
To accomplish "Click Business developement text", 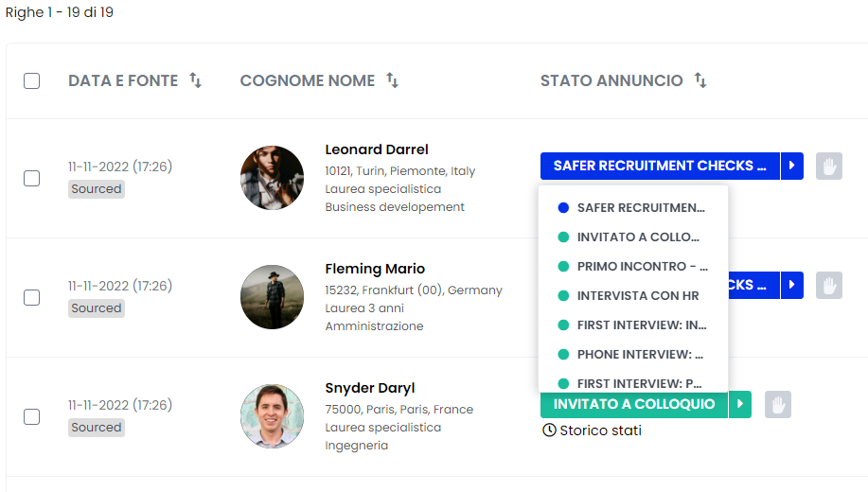I will 395,207.
